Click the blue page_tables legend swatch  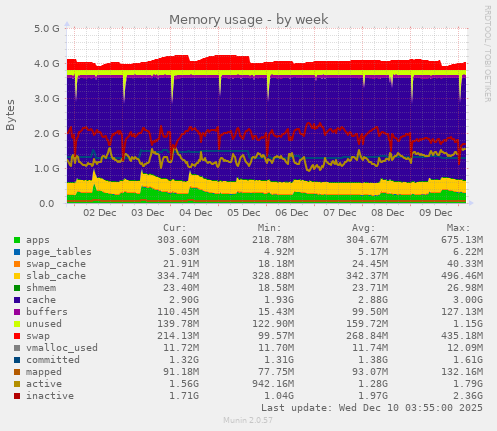[17, 252]
